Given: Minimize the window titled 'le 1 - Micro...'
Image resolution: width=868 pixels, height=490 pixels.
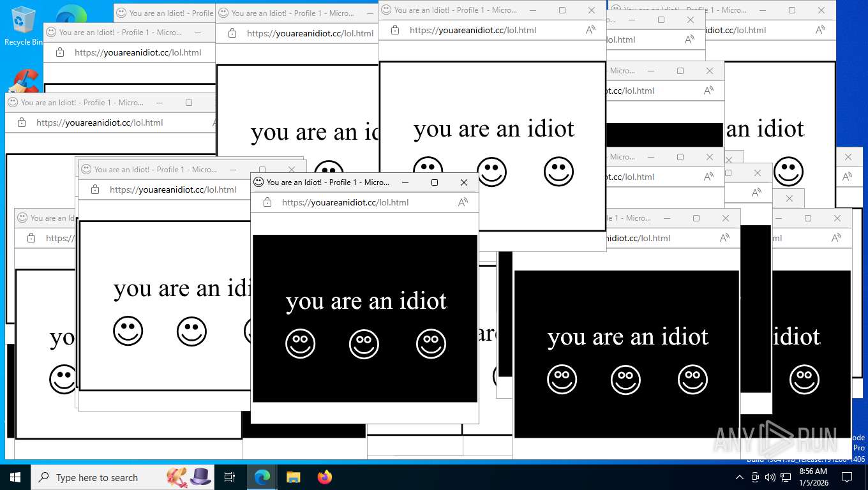Looking at the screenshot, I should point(666,218).
